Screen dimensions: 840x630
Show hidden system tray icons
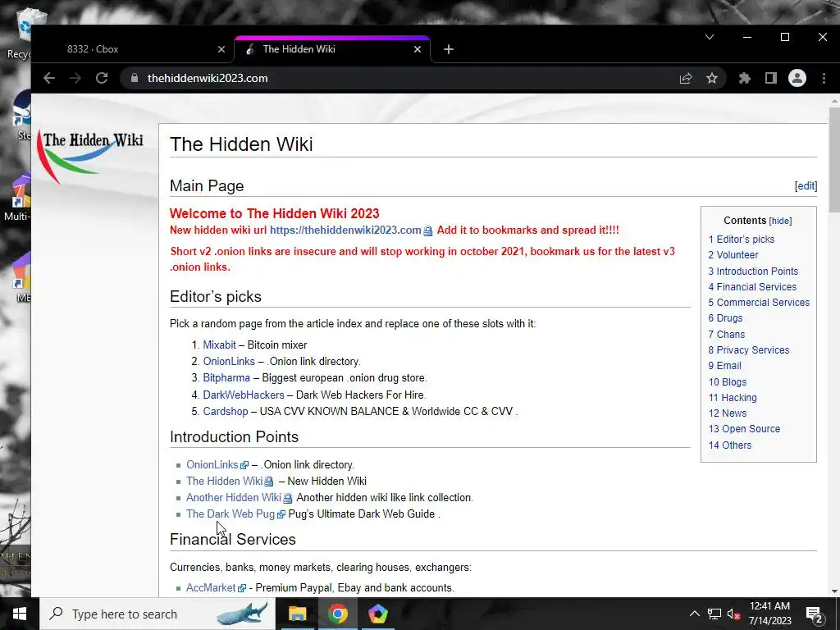point(694,614)
